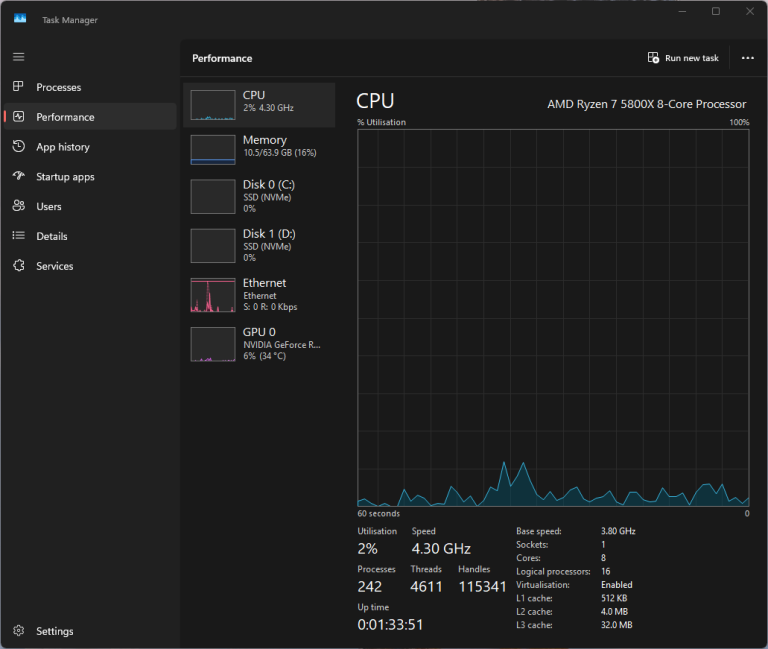Click the Details list icon
The image size is (768, 649).
[x=18, y=236]
